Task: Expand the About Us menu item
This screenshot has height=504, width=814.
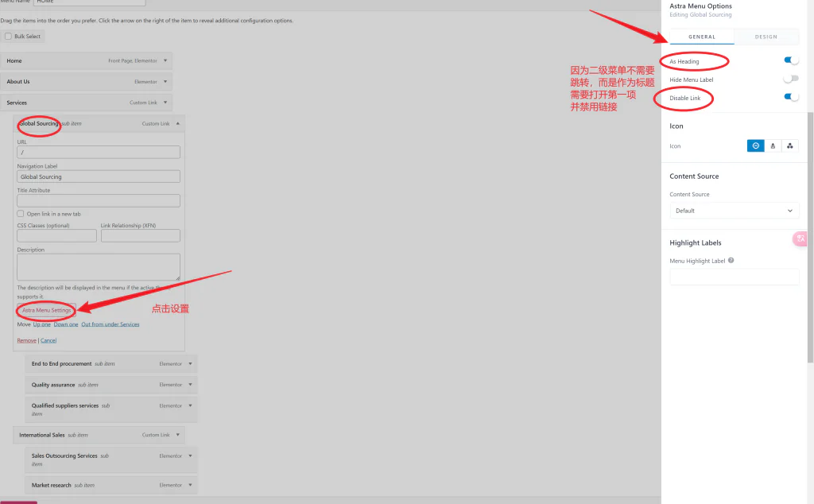Action: (165, 81)
